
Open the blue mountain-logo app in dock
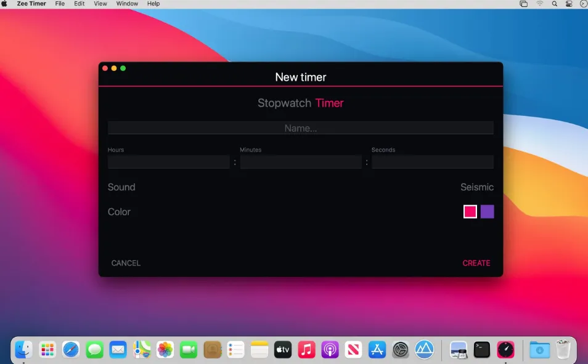coord(424,349)
